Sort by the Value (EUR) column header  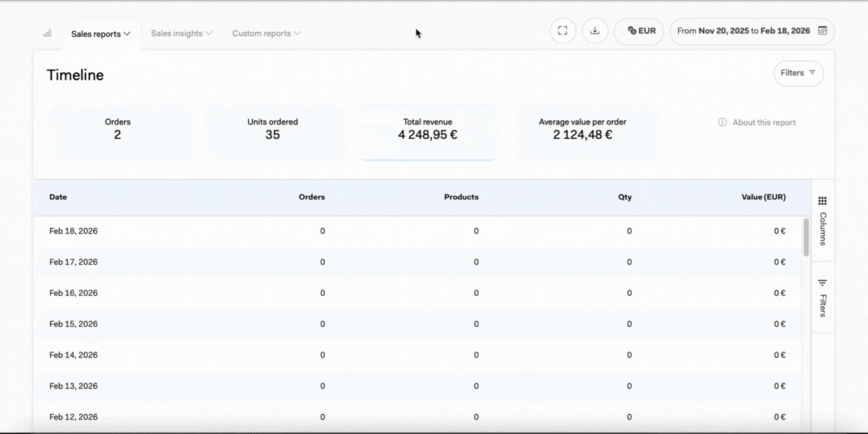(764, 197)
